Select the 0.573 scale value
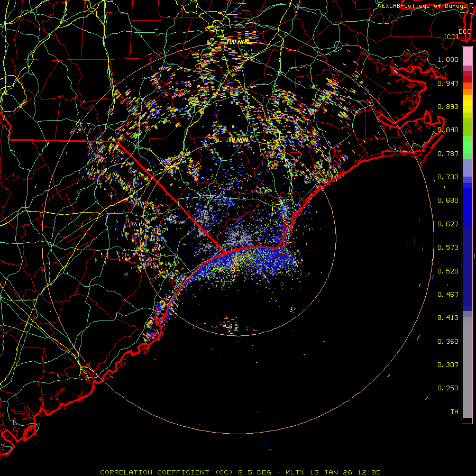Image resolution: width=476 pixels, height=476 pixels. tap(448, 248)
